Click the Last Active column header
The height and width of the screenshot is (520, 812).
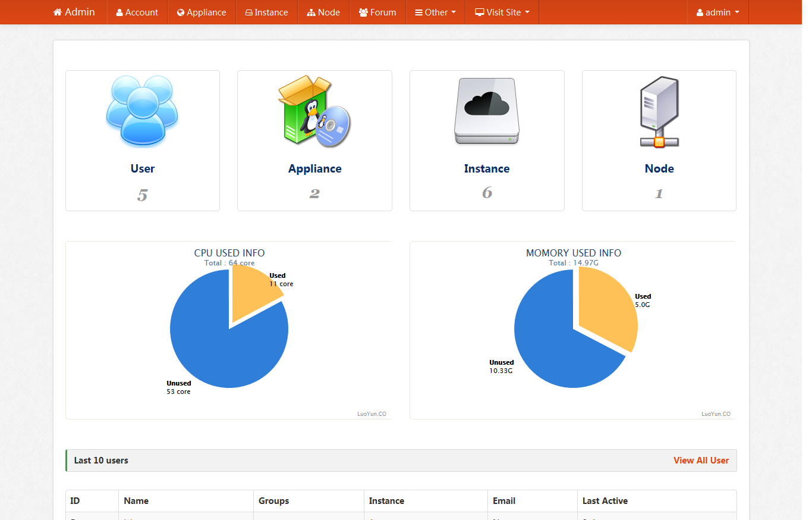pos(605,501)
